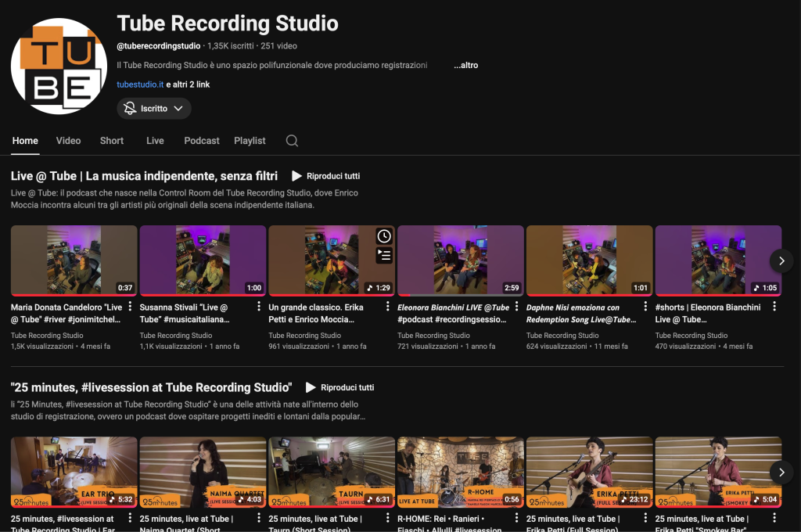Select the Home tab

click(25, 141)
